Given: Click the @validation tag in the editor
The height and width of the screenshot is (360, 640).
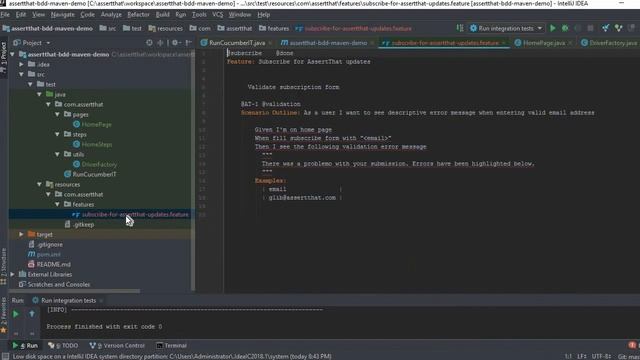Looking at the screenshot, I should (281, 104).
